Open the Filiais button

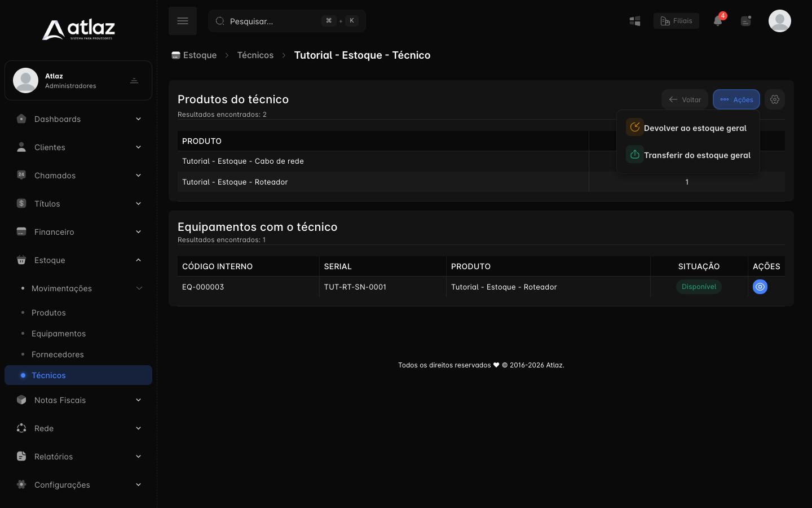click(676, 21)
